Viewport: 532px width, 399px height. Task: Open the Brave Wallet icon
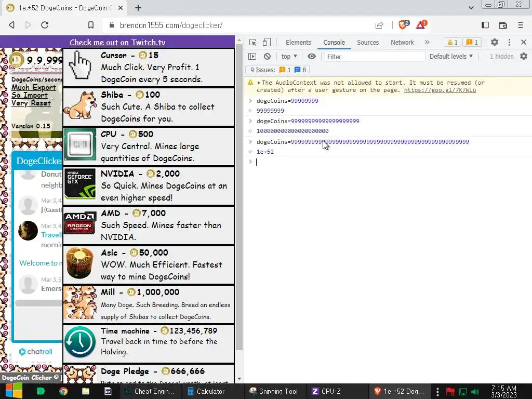(x=503, y=25)
